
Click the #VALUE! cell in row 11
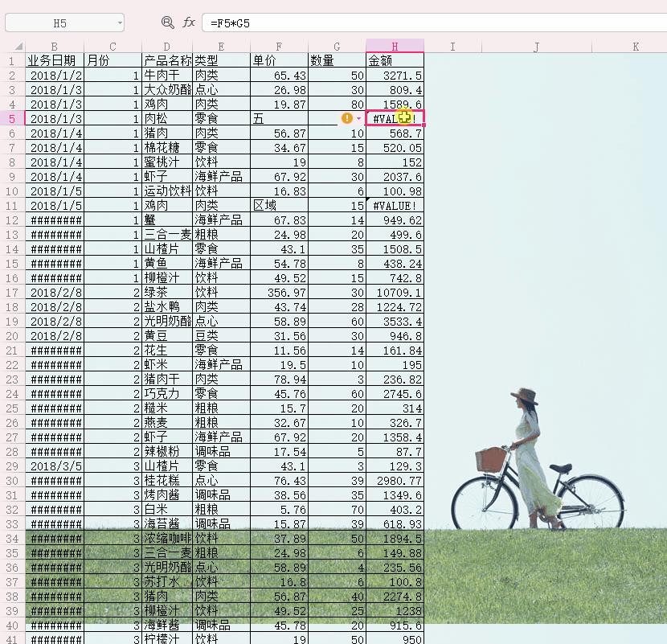(x=395, y=206)
